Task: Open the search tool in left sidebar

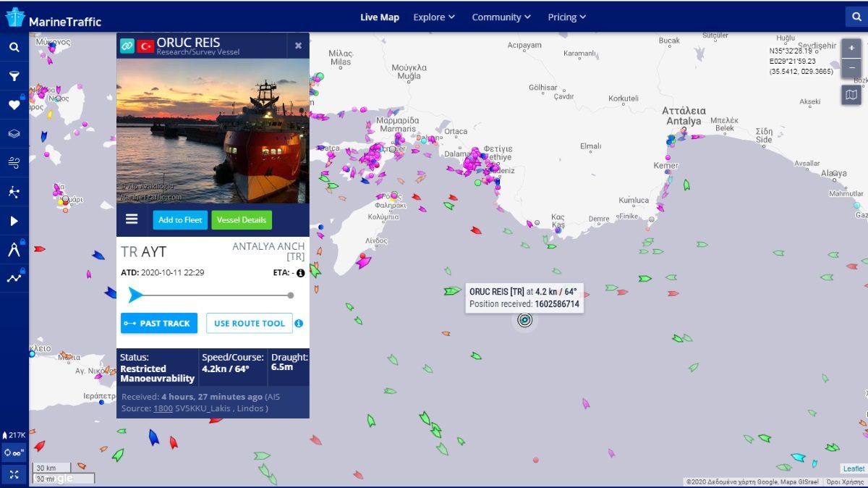Action: (x=14, y=47)
